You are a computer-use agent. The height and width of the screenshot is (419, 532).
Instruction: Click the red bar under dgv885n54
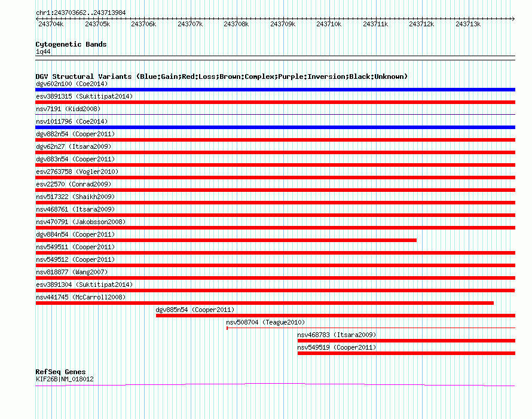click(335, 316)
